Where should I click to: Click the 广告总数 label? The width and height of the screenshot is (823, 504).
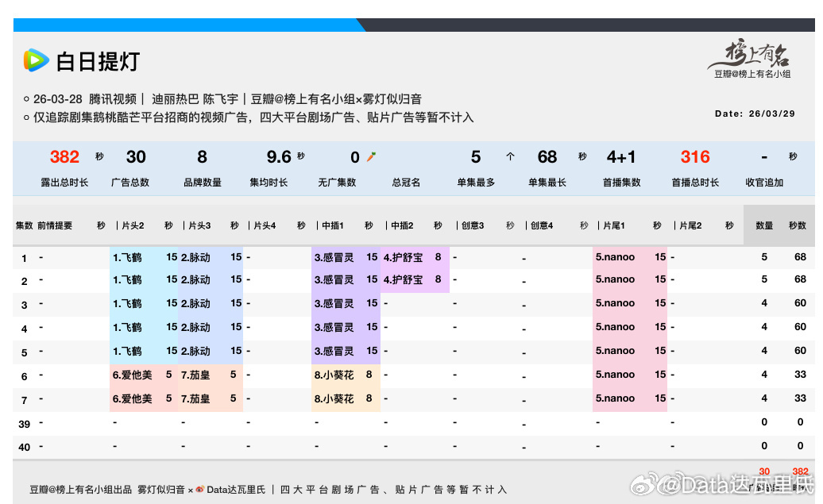pos(130,183)
